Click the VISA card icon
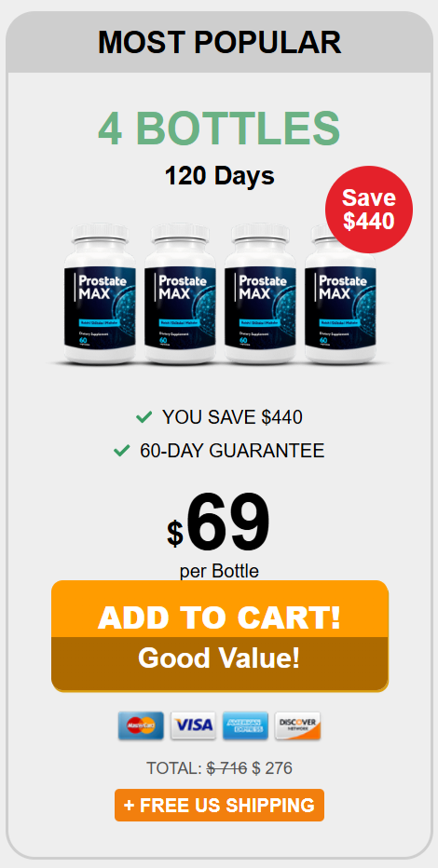Image resolution: width=438 pixels, height=868 pixels. coord(193,726)
